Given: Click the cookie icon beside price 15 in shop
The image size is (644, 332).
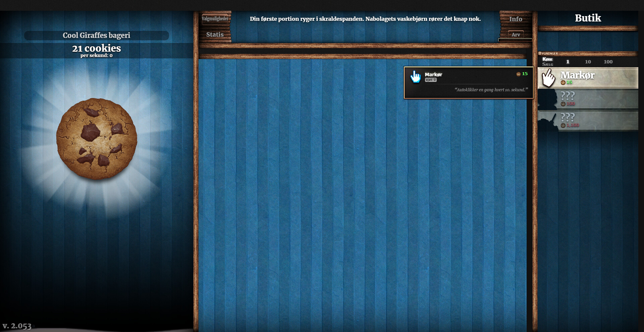Looking at the screenshot, I should click(563, 83).
